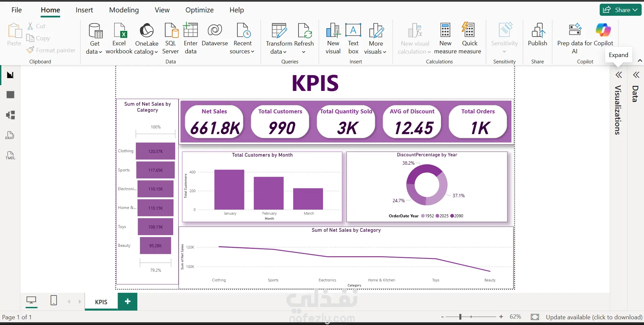644x325 pixels.
Task: Create a New measure
Action: click(x=445, y=38)
